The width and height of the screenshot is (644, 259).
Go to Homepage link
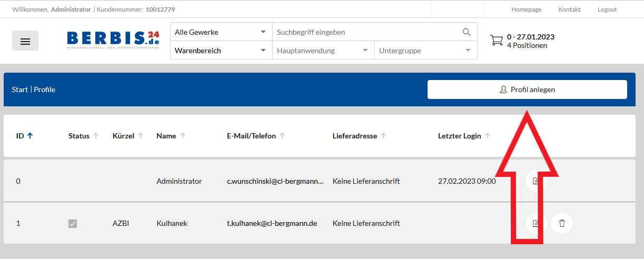point(527,9)
